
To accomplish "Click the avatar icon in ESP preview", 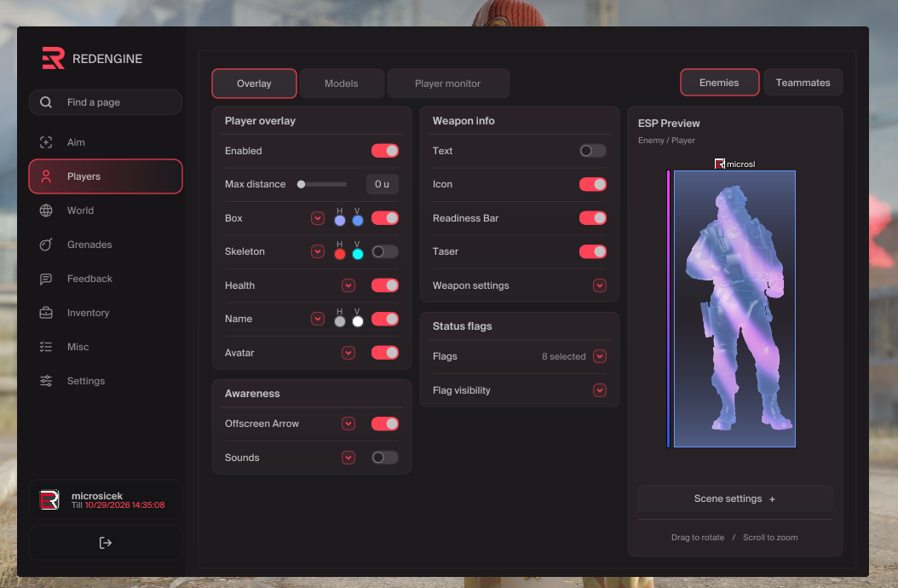I will coord(720,164).
